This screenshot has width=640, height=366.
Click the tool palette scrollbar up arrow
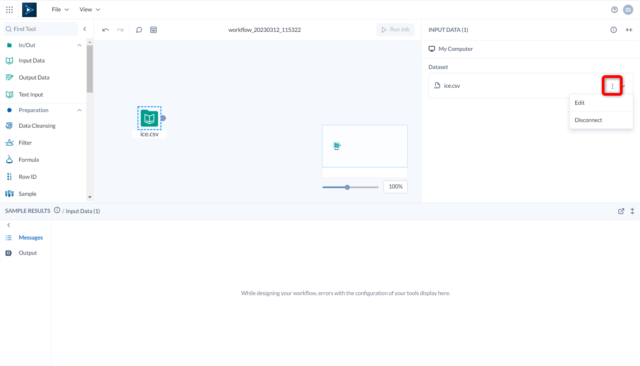coord(90,42)
